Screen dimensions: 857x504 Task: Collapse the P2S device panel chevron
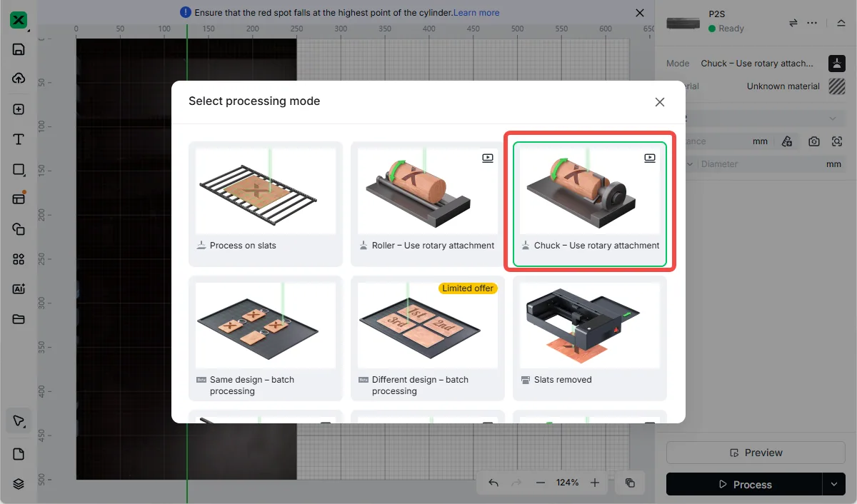tap(841, 23)
